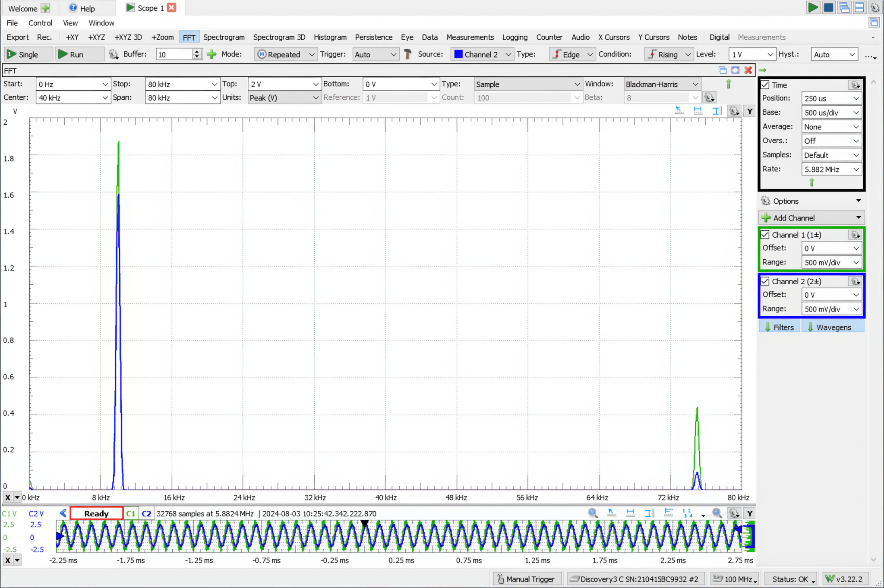Click the blue Channel 2 color swatch
This screenshot has height=588, width=884.
coord(458,54)
